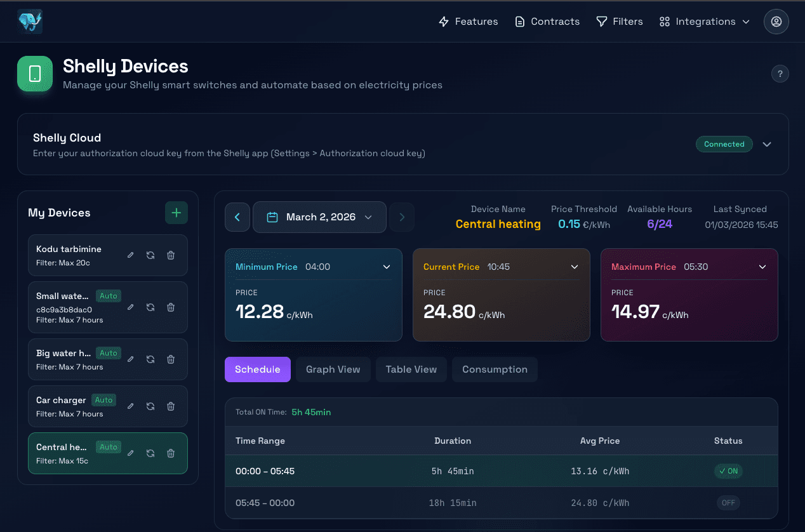Image resolution: width=805 pixels, height=532 pixels.
Task: Expand the Shelly Cloud section chevron
Action: [767, 144]
